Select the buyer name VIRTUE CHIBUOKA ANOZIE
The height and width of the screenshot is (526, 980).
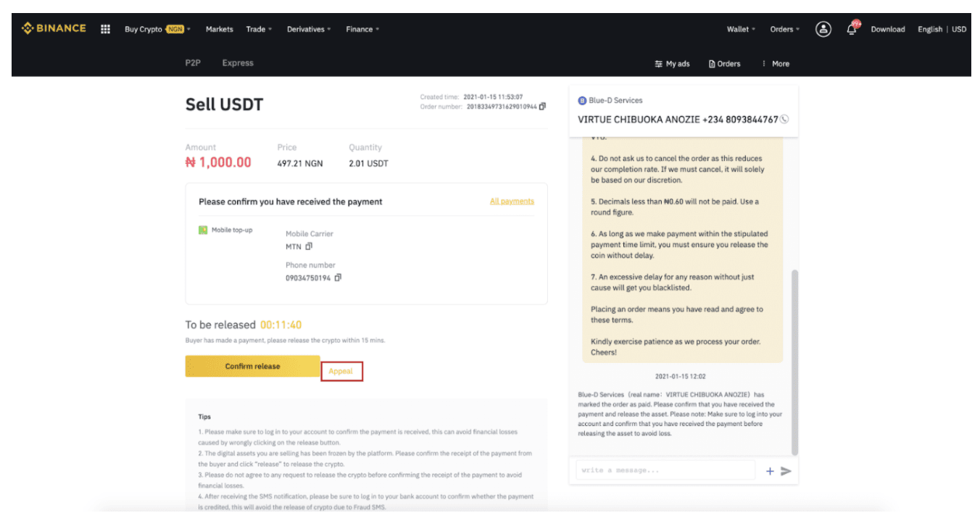[639, 119]
